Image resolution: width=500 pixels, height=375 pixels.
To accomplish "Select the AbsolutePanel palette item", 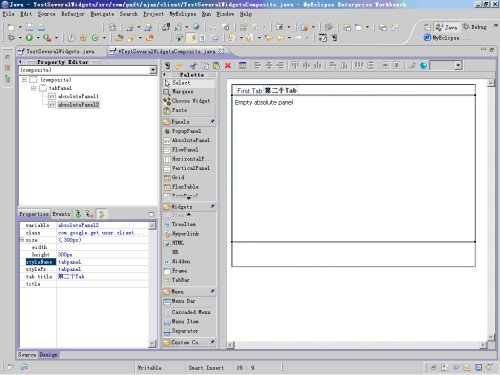I will pos(187,140).
